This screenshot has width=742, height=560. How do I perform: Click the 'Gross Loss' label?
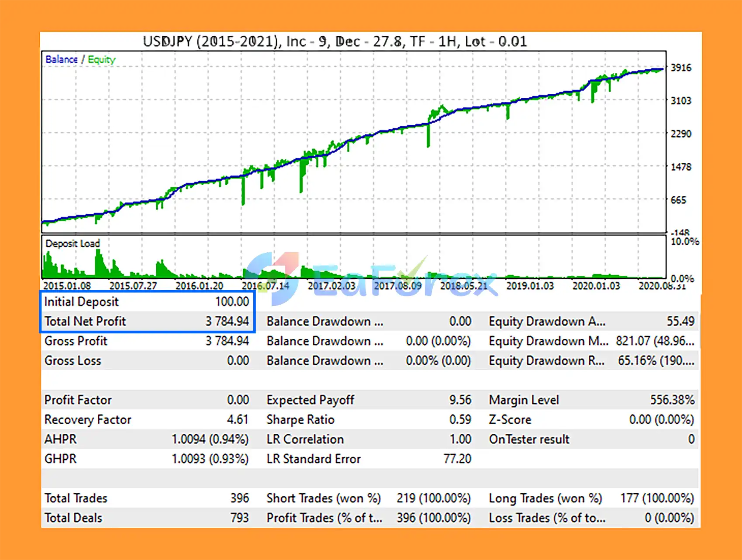pyautogui.click(x=72, y=361)
